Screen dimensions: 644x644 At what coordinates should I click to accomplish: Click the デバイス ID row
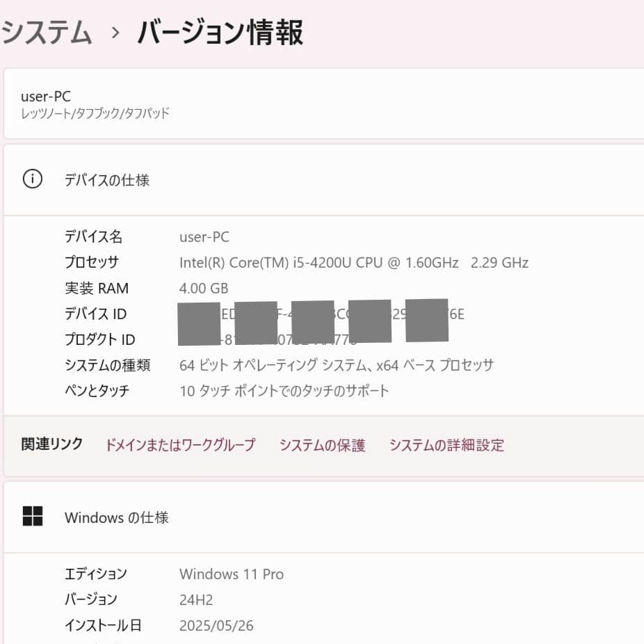click(320, 314)
